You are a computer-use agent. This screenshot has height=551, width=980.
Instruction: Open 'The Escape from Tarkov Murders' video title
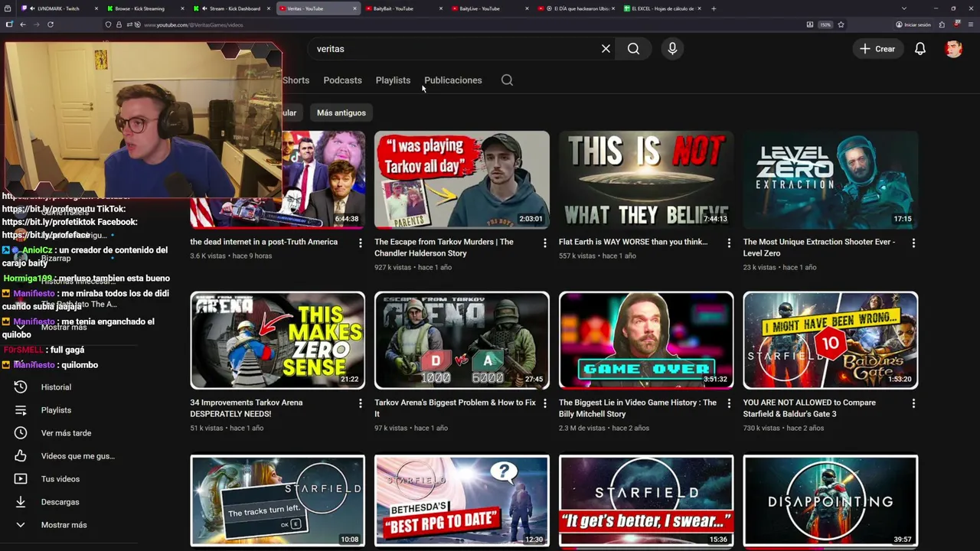tap(445, 247)
